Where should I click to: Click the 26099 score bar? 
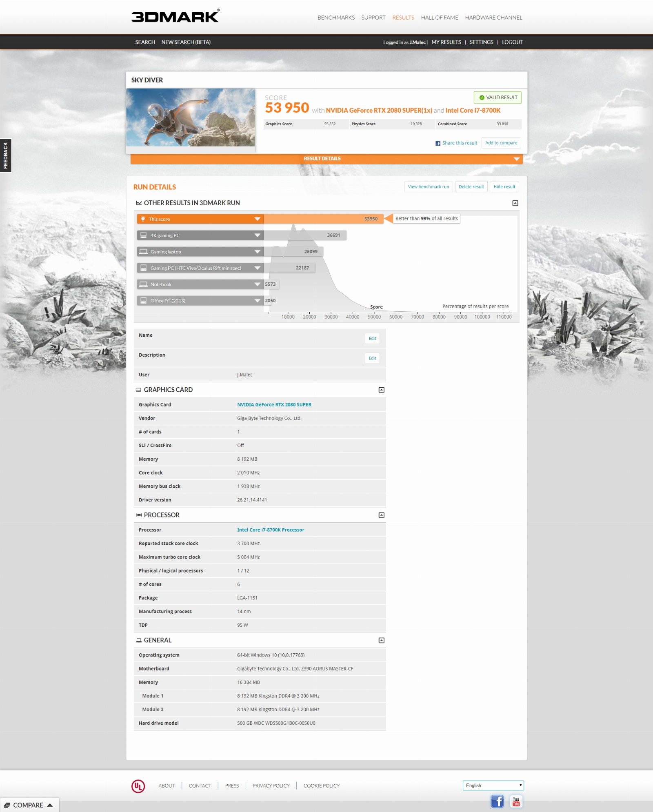point(293,252)
